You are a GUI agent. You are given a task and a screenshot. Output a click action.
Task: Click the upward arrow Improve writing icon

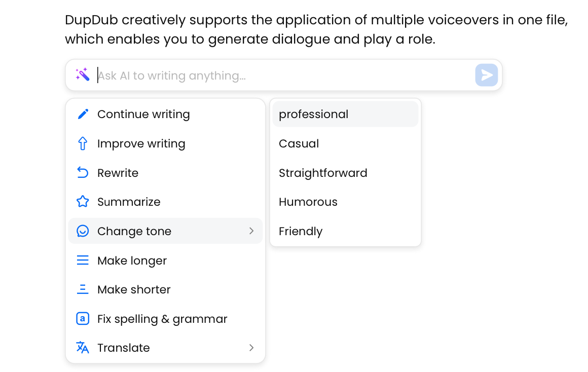(83, 143)
